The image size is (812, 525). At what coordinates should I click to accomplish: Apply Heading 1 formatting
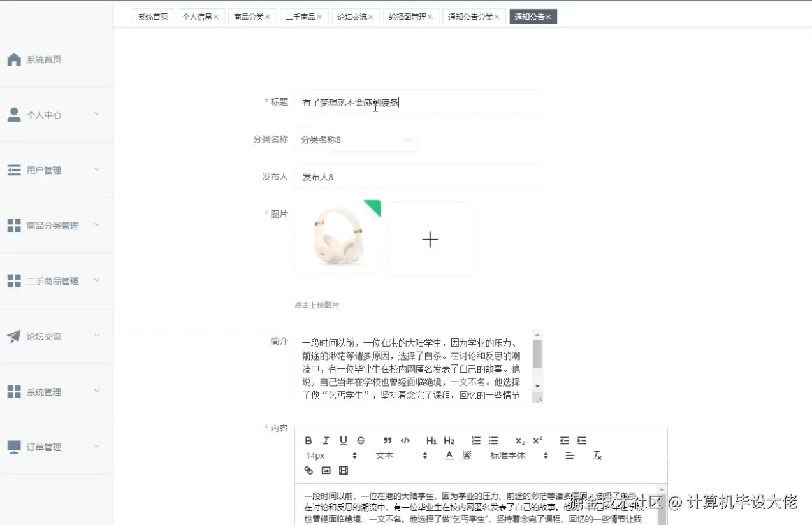coord(431,440)
